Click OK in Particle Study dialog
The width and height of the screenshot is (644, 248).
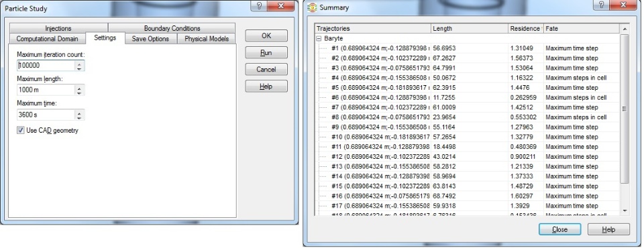[266, 36]
